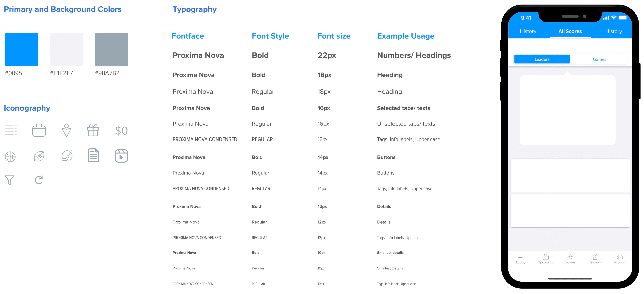Open the Upcoming tab in bottom bar
The height and width of the screenshot is (294, 644).
pyautogui.click(x=546, y=259)
